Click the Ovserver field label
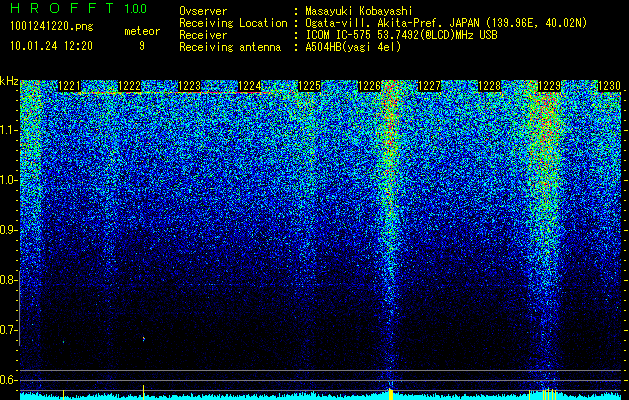Viewport: 629px width, 400px height. pyautogui.click(x=203, y=12)
